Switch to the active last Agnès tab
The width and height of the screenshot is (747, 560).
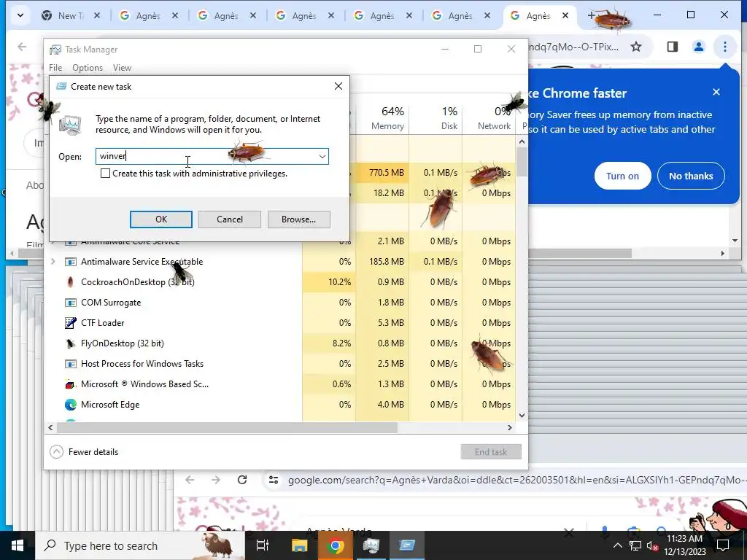(531, 16)
